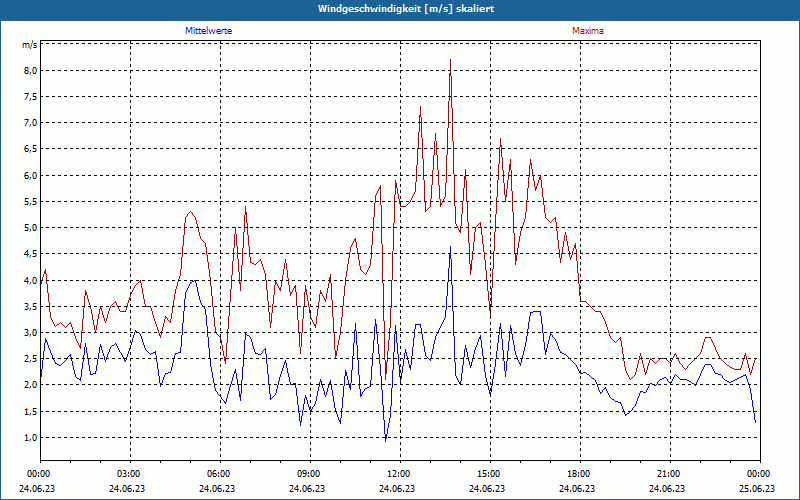This screenshot has width=800, height=500.
Task: Click the 2,5 y-axis value
Action: (32, 359)
